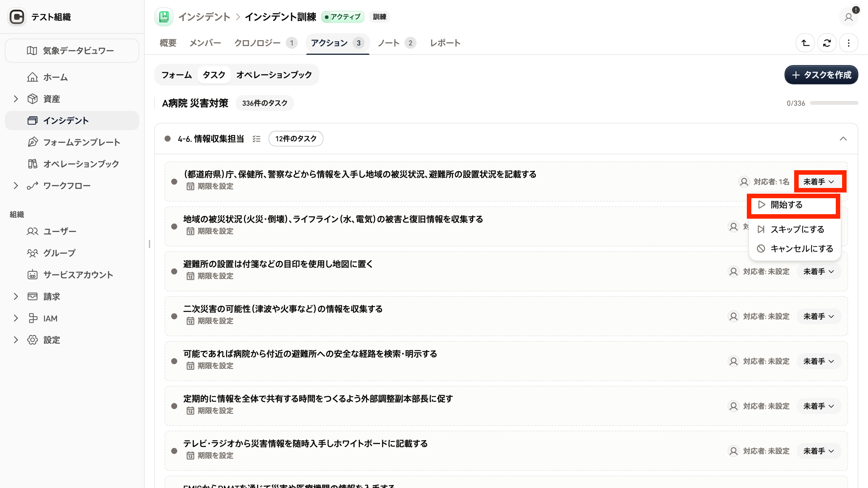Click インシデント breadcrumb link

pos(204,17)
